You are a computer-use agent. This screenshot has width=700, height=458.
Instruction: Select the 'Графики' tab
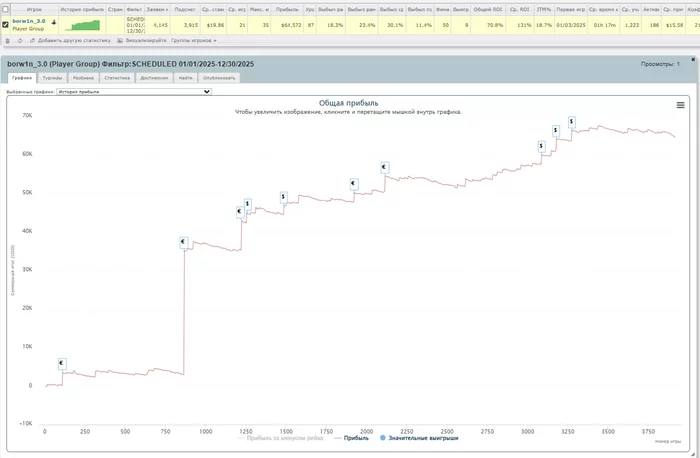(22, 78)
